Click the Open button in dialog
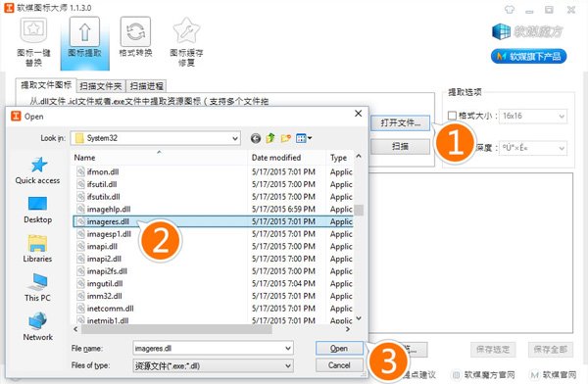The height and width of the screenshot is (384, 588). coord(339,349)
